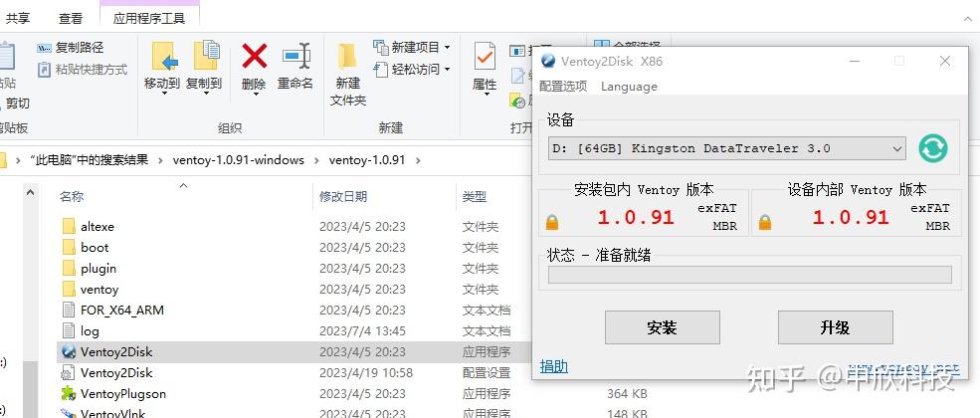This screenshot has width=980, height=418.
Task: Open the 配置选项 menu in Ventoy2Disk
Action: [563, 87]
